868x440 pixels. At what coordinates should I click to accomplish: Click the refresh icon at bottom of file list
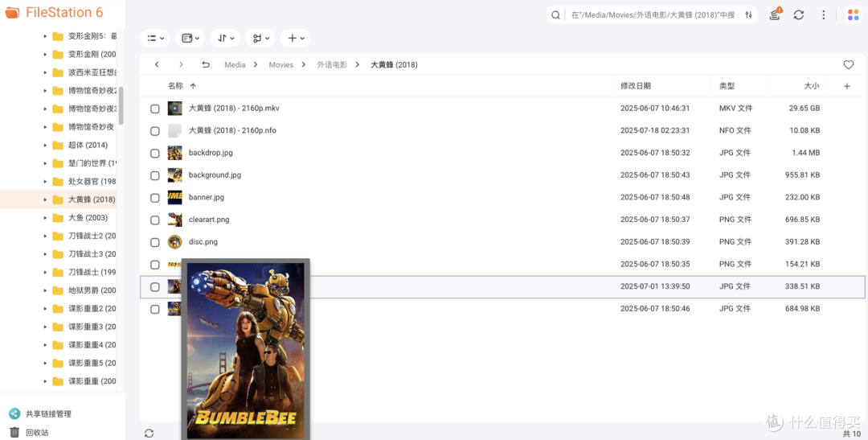click(x=149, y=434)
